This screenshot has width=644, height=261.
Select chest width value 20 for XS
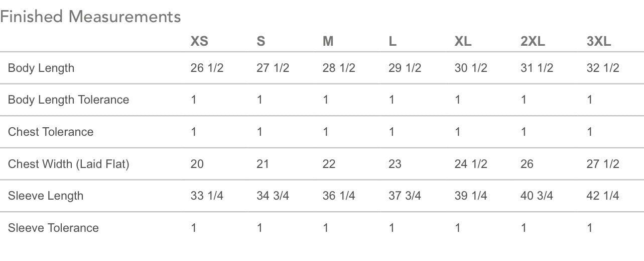point(197,164)
